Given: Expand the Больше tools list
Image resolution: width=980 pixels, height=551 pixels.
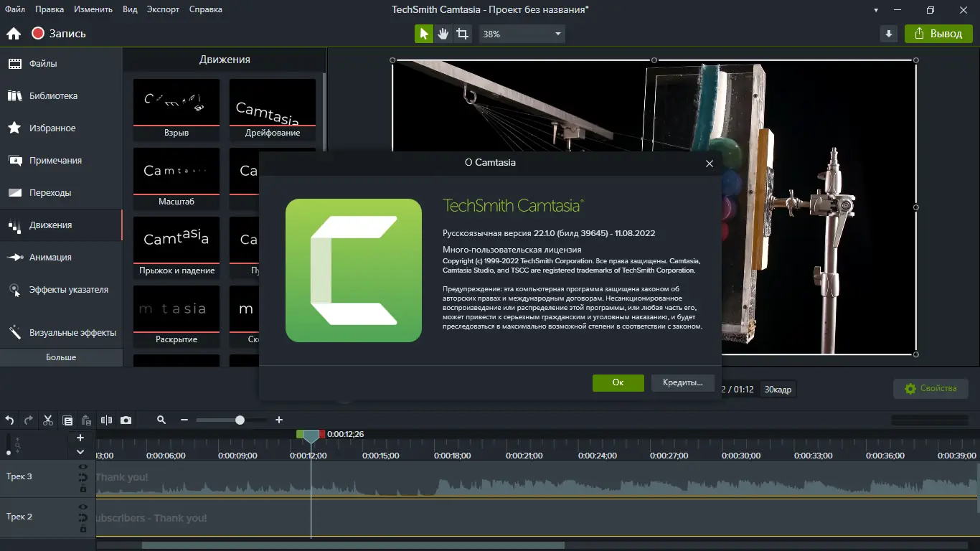Looking at the screenshot, I should coord(61,357).
